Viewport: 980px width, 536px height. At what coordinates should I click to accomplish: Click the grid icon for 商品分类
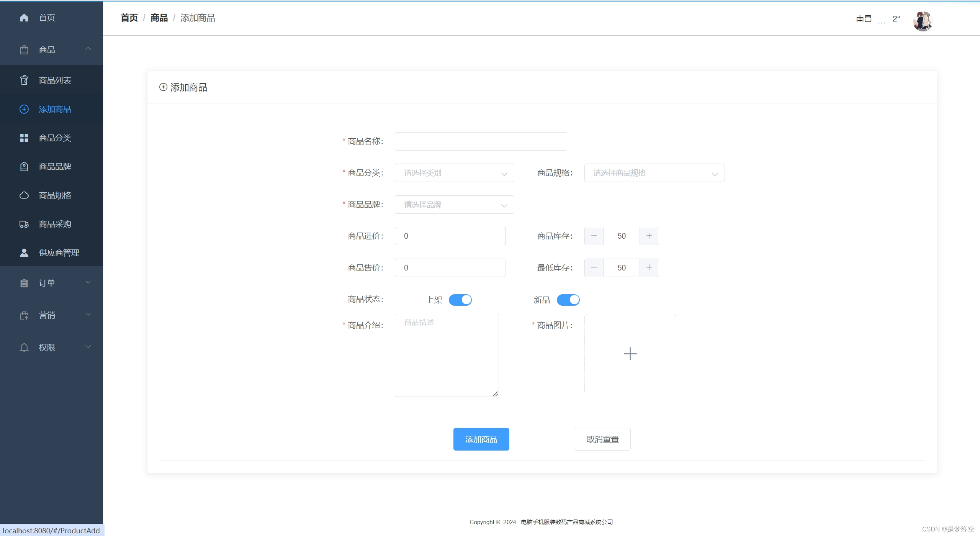pyautogui.click(x=24, y=138)
